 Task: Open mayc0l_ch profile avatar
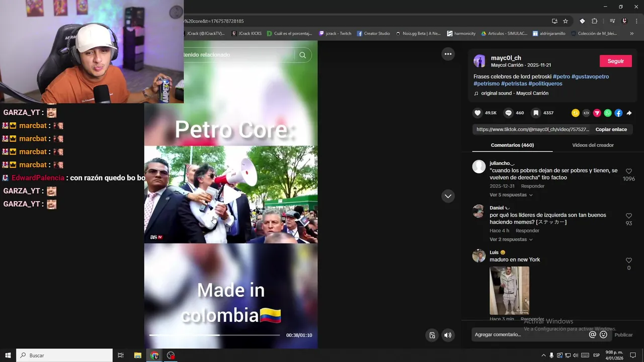[x=479, y=61]
